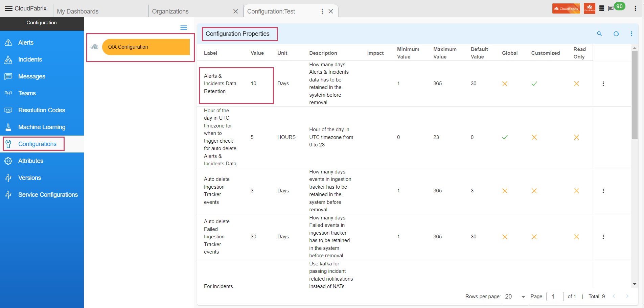Screen dimensions: 644x308
Task: Toggle Customized checkmark for the Hour of day row
Action: click(x=534, y=137)
